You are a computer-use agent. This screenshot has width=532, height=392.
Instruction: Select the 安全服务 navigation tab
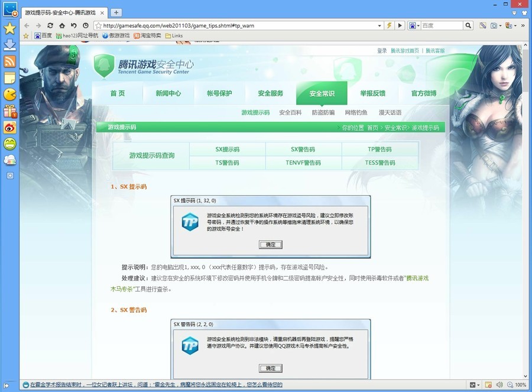[x=270, y=93]
